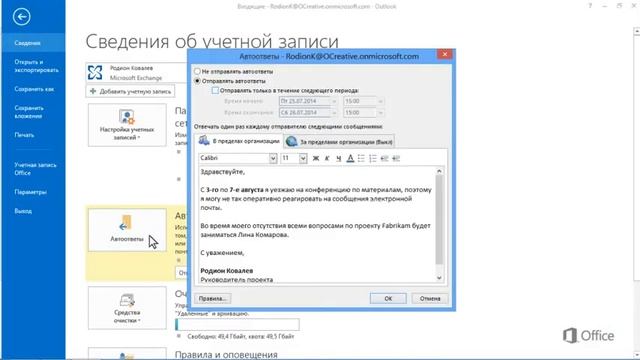Apply italic (К) formatting
Screen dimensions: 640x360
[327, 158]
